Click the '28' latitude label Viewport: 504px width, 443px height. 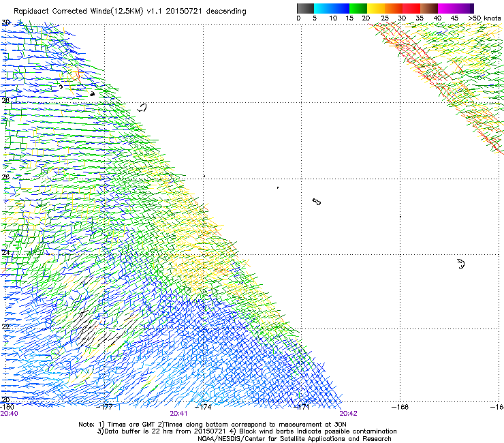point(5,100)
